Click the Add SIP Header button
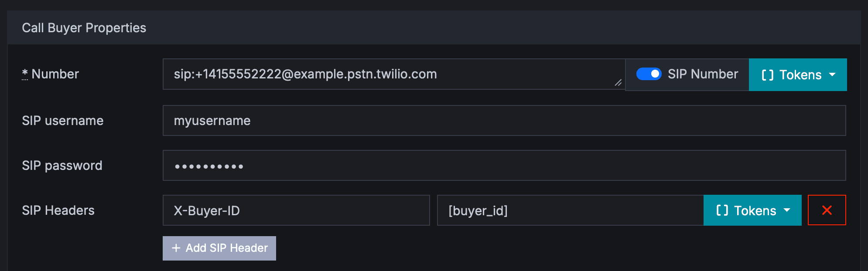 pos(219,248)
